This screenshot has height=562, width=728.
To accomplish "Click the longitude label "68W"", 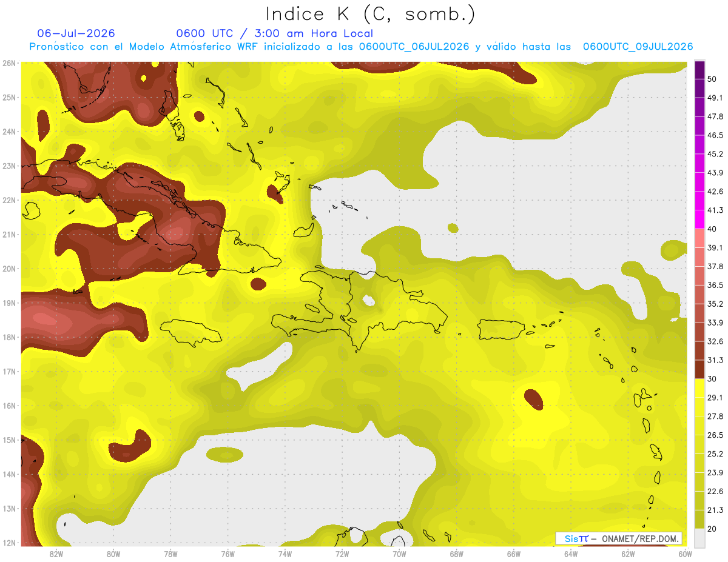I will tap(456, 554).
